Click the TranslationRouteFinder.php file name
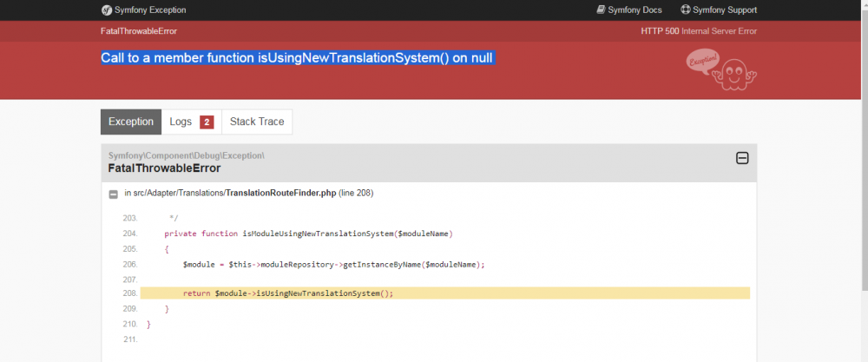868x362 pixels. tap(280, 194)
